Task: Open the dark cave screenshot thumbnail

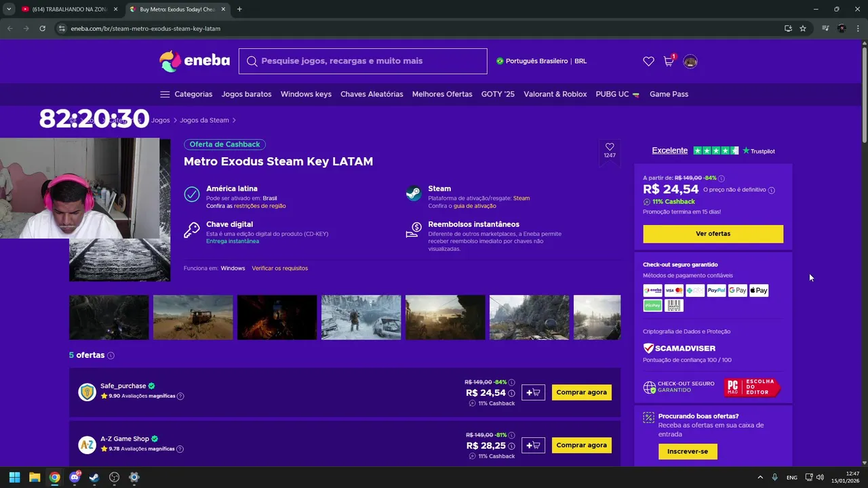Action: (108, 317)
